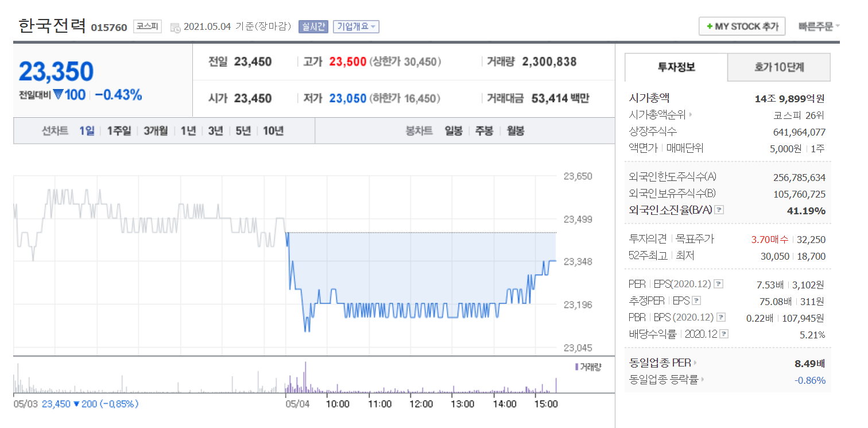Select the 3개월 line chart period
This screenshot has width=868, height=428.
(x=156, y=131)
